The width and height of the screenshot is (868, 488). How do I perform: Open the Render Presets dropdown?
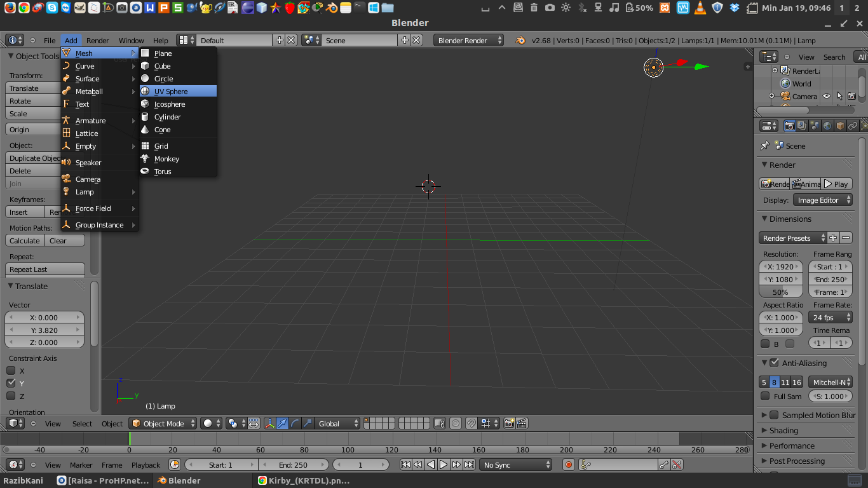tap(793, 238)
